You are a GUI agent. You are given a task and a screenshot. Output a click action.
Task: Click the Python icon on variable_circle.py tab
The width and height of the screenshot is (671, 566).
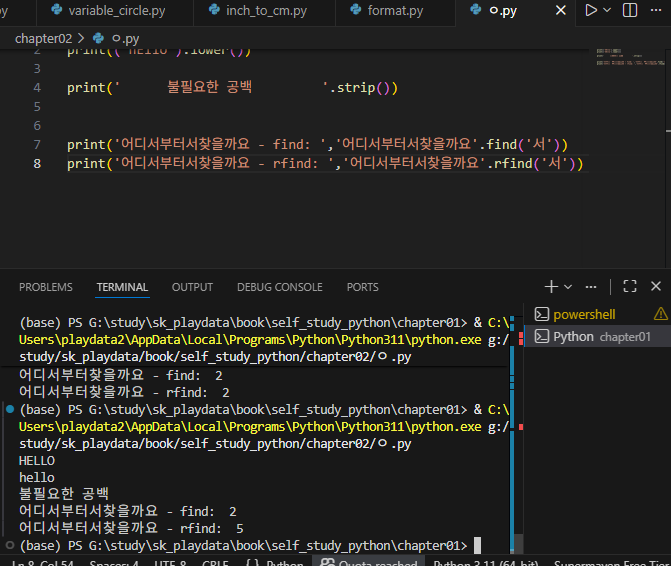(56, 9)
